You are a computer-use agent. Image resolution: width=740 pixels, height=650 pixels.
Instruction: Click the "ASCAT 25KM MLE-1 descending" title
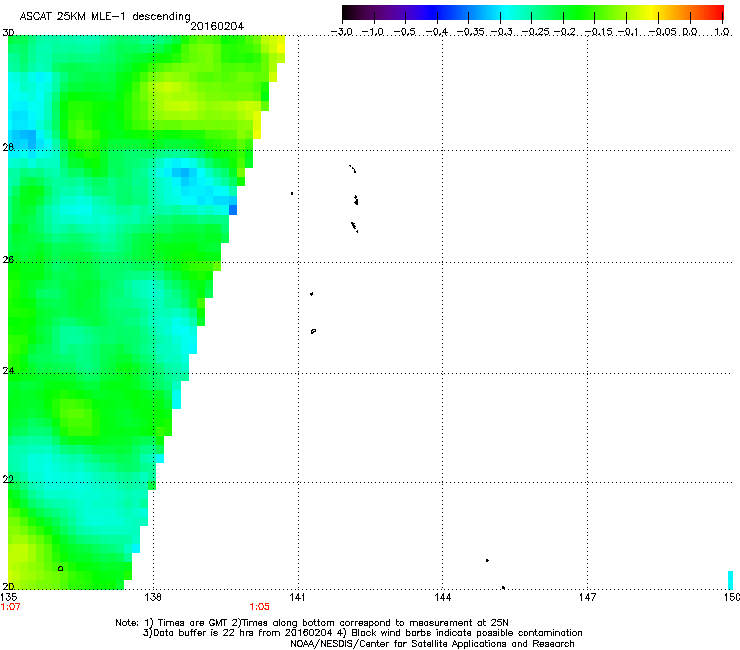coord(105,17)
